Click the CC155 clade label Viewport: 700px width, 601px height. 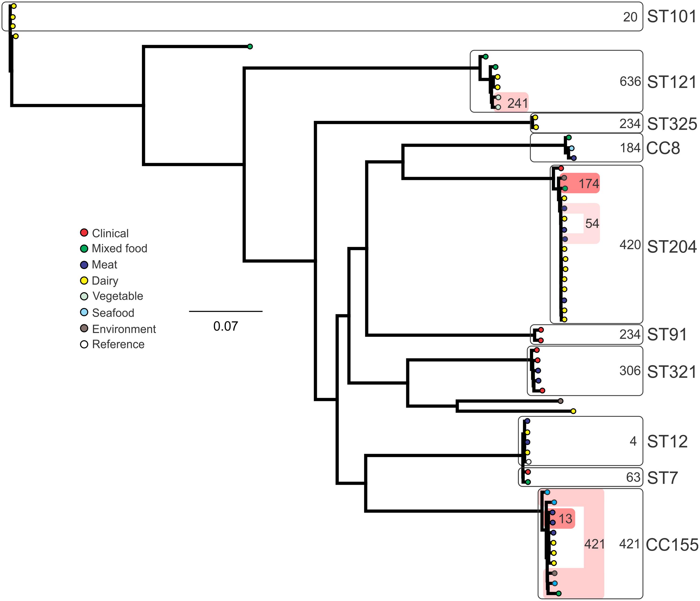pos(672,545)
